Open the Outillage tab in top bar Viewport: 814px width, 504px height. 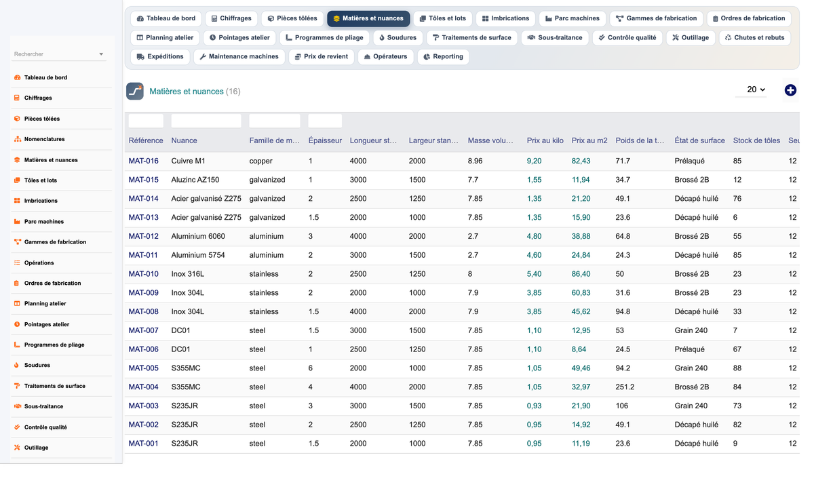[691, 38]
